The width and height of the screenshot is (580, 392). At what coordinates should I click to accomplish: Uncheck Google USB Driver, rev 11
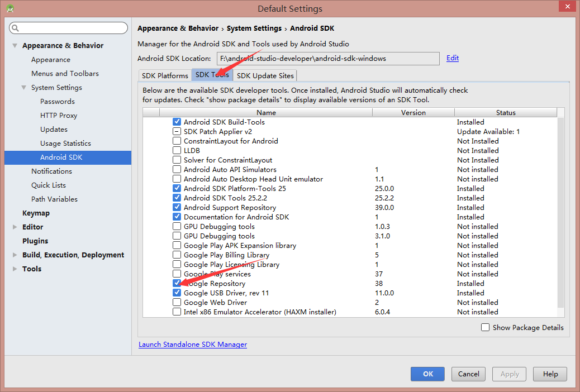[177, 293]
